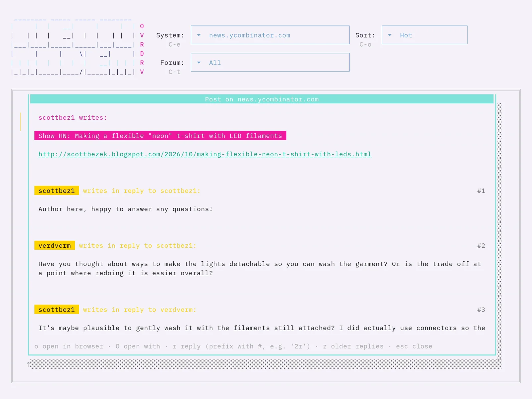This screenshot has height=399, width=532.
Task: Click the 'O open with' hint
Action: coord(138,346)
